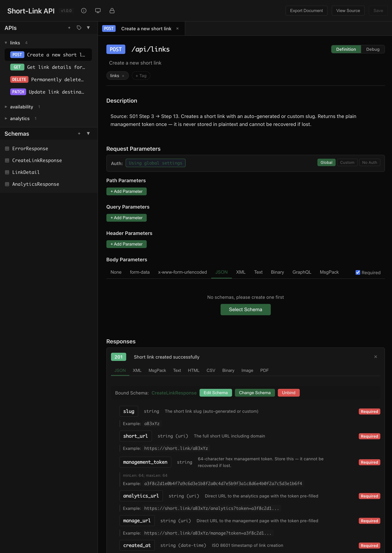The width and height of the screenshot is (392, 553).
Task: Click the LinkDetail schema table icon
Action: (x=7, y=172)
